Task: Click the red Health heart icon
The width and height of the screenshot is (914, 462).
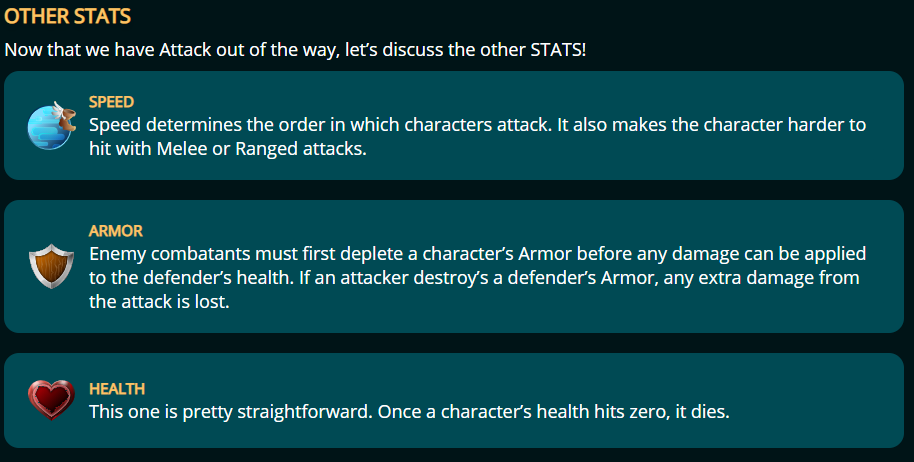Action: 51,400
